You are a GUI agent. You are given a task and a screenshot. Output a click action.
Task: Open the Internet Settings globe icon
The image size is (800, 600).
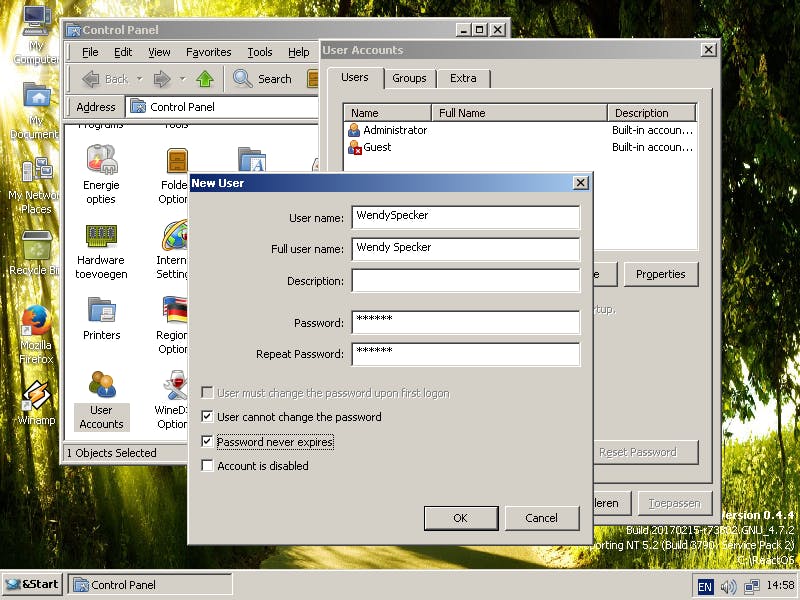pyautogui.click(x=176, y=235)
